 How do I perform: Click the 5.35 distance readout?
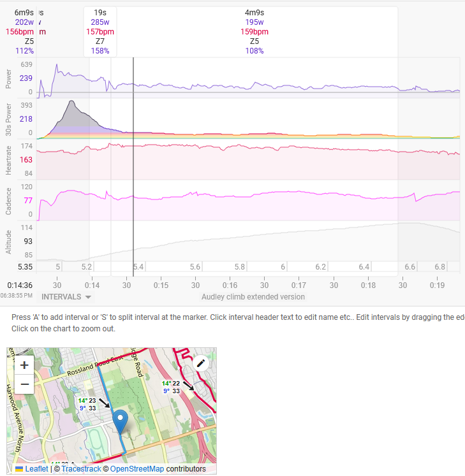point(26,267)
